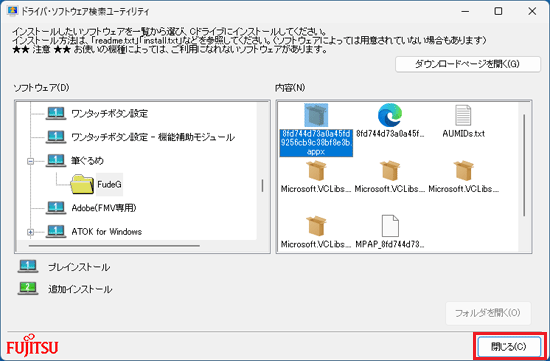Select the 筆ぐるめ tree label
This screenshot has height=361, width=550.
(87, 161)
